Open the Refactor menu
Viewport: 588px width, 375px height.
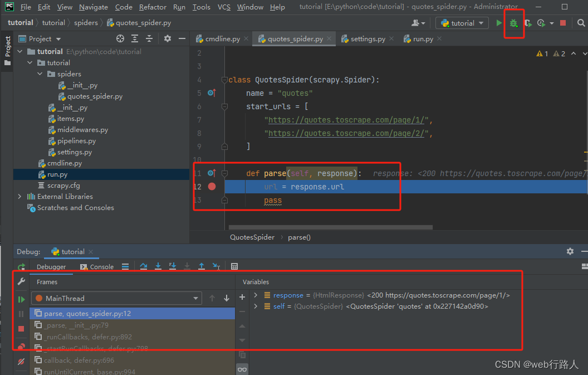tap(153, 7)
